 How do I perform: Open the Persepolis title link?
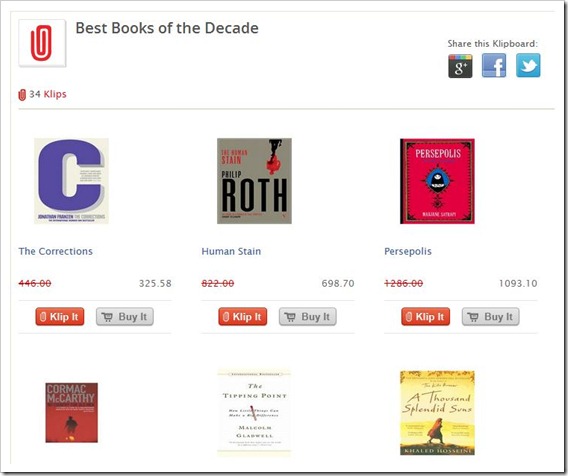pyautogui.click(x=408, y=252)
